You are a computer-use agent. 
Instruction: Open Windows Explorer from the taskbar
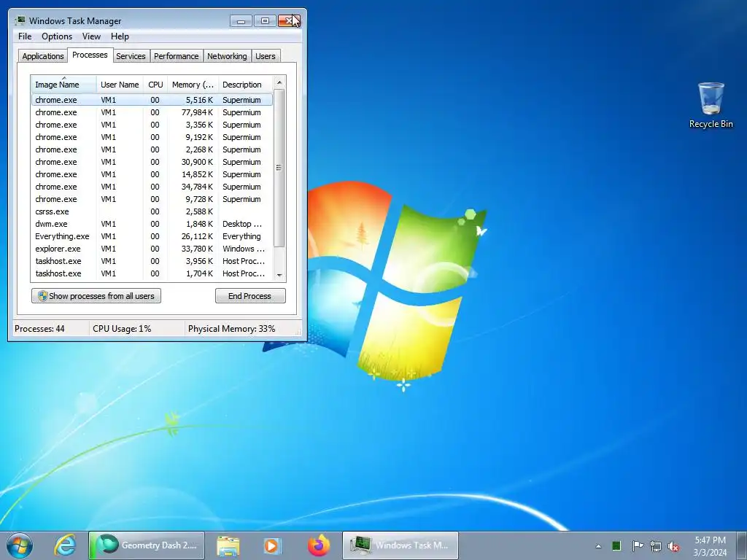pos(228,545)
